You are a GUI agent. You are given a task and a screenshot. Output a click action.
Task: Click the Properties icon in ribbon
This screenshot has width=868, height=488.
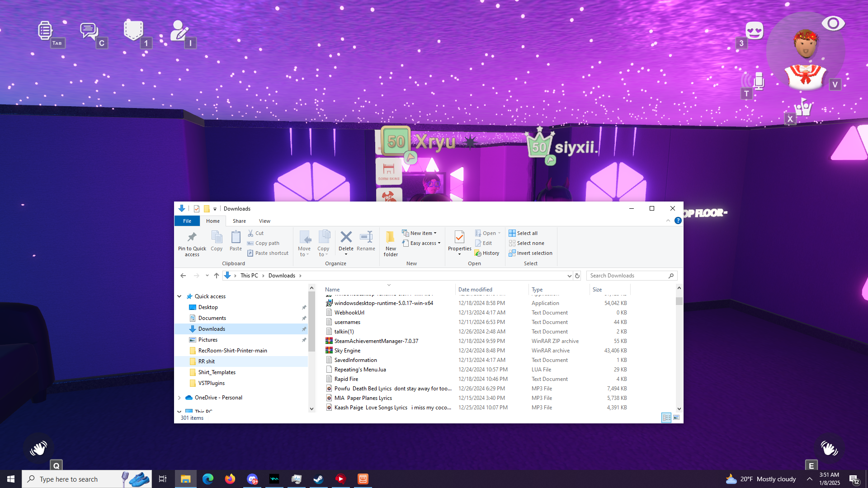(459, 238)
